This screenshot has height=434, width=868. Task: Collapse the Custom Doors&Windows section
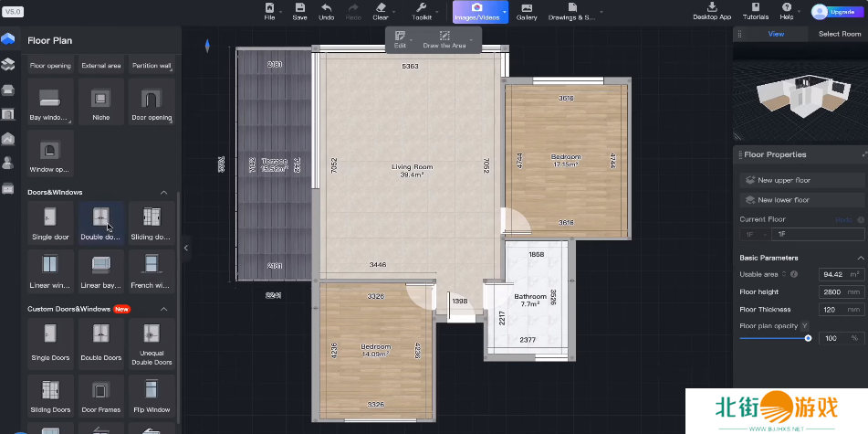pyautogui.click(x=164, y=309)
